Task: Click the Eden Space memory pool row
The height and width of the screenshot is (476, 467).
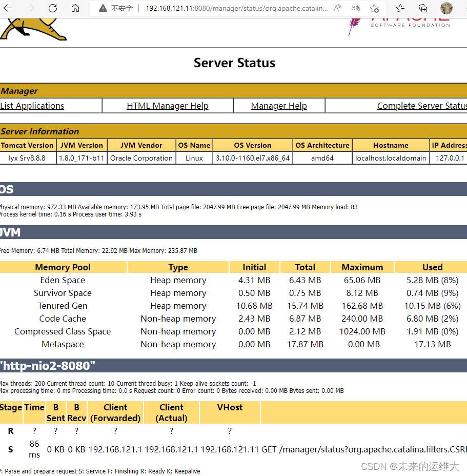Action: 233,280
